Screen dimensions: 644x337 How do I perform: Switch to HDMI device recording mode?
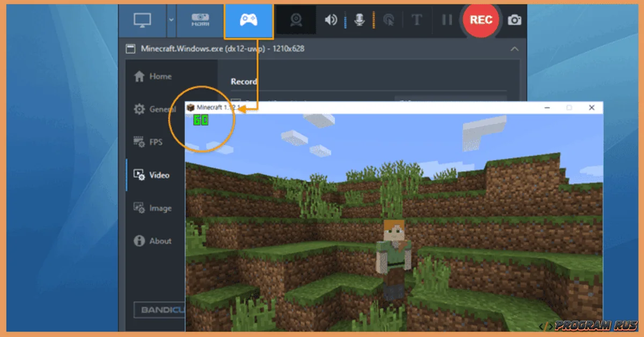200,20
